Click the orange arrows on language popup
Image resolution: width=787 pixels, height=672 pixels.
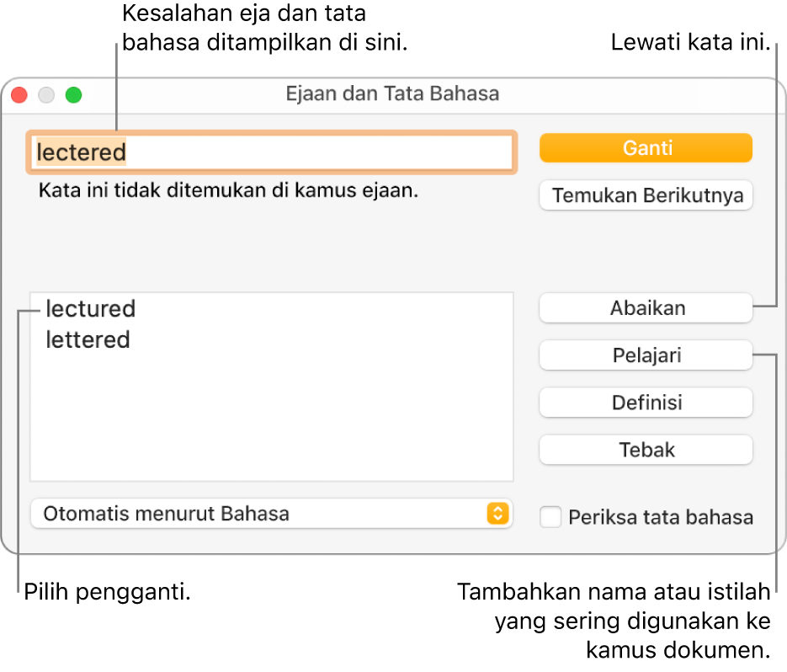coord(497,513)
